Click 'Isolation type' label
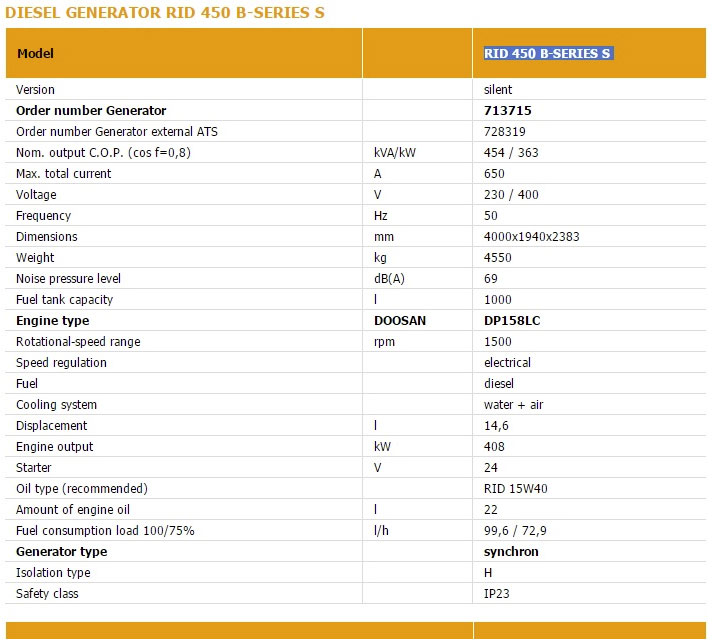 coord(53,572)
